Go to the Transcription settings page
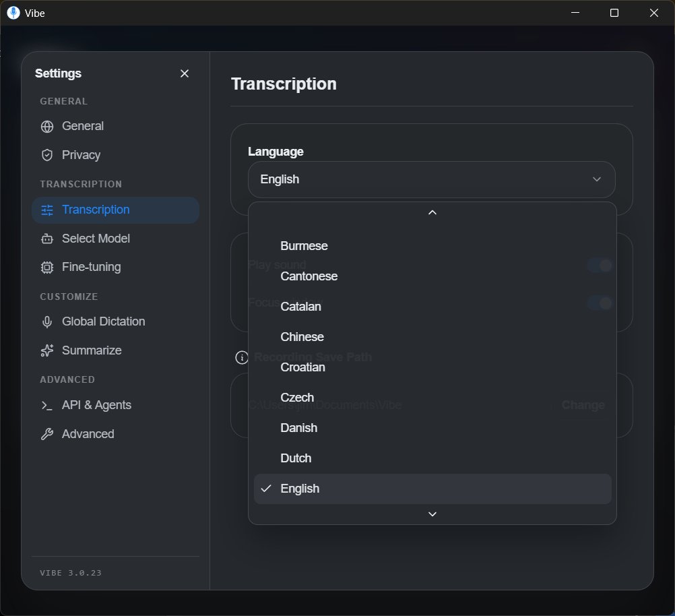675x616 pixels. (115, 210)
